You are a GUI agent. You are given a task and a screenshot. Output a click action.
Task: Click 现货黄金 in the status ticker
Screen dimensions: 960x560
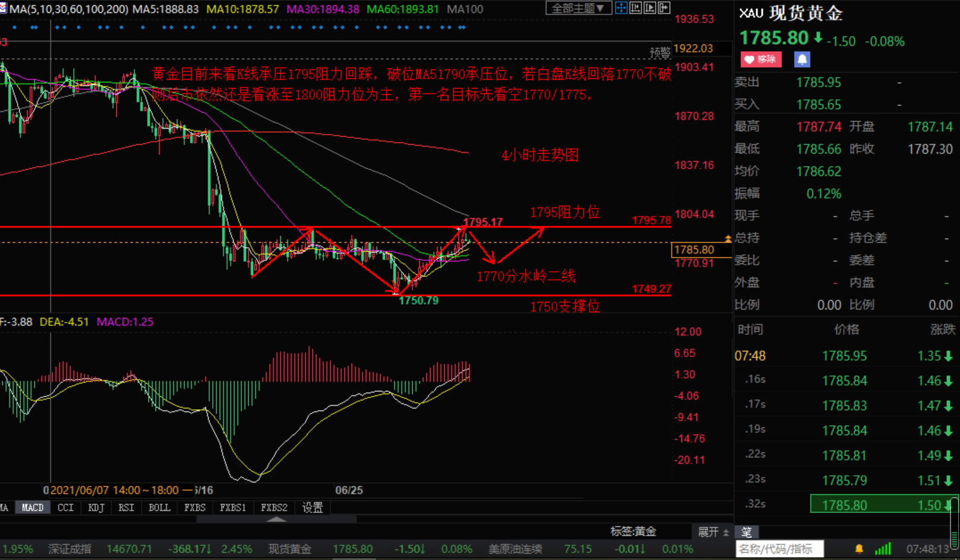pos(289,549)
